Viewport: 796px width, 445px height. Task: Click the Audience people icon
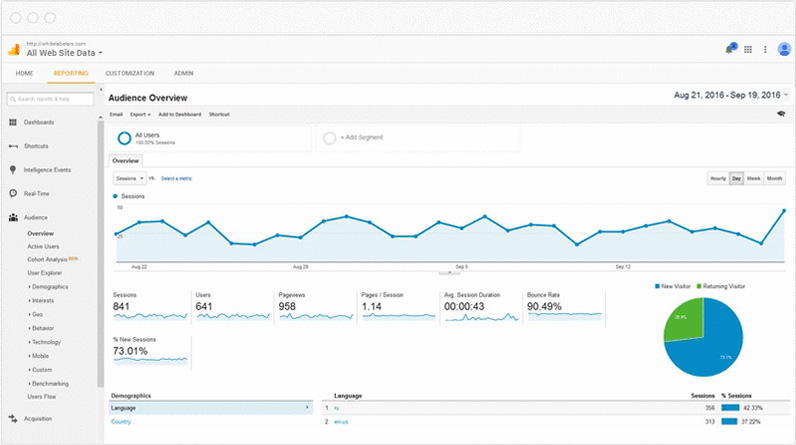pos(13,217)
